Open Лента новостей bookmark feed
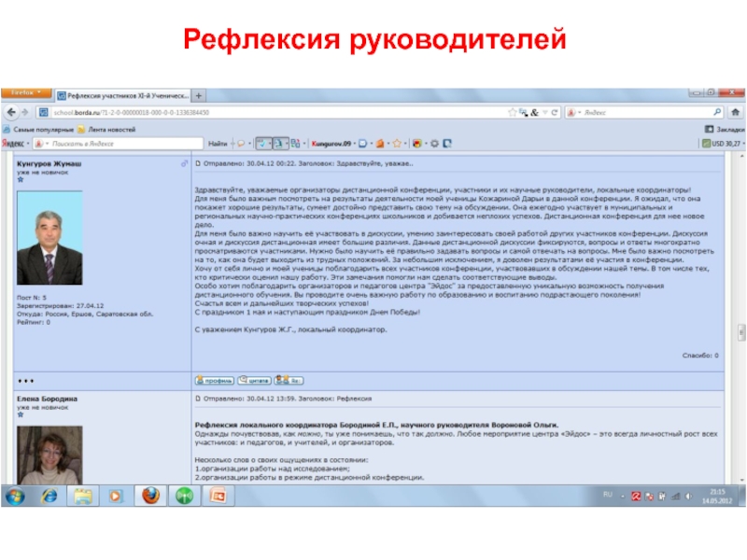The height and width of the screenshot is (560, 747). coord(106,130)
